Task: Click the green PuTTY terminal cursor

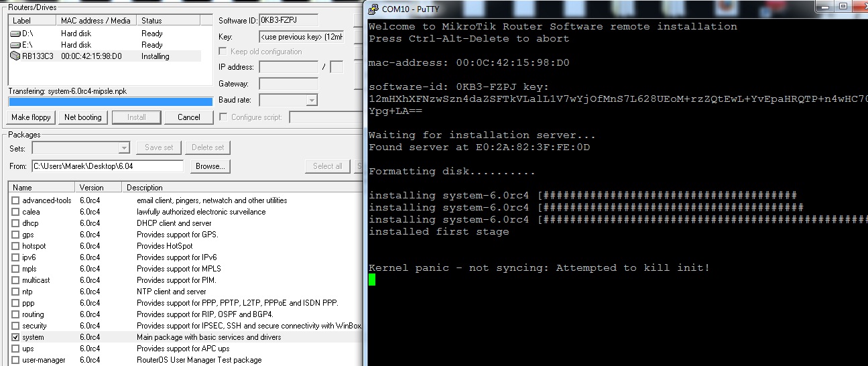Action: [372, 280]
